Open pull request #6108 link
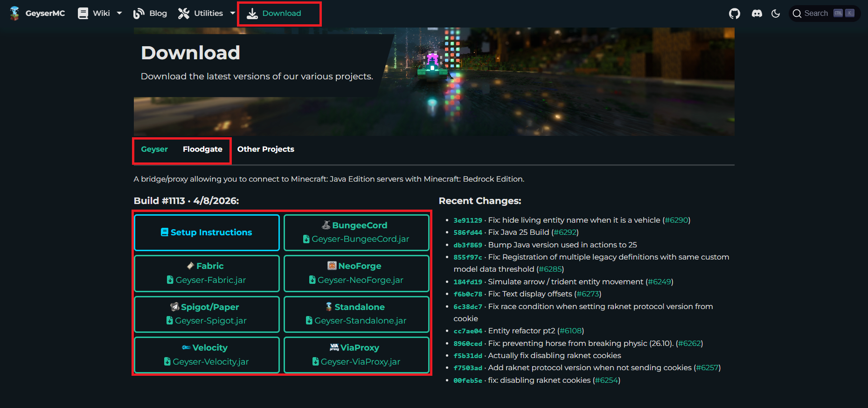The height and width of the screenshot is (408, 868). pos(570,331)
